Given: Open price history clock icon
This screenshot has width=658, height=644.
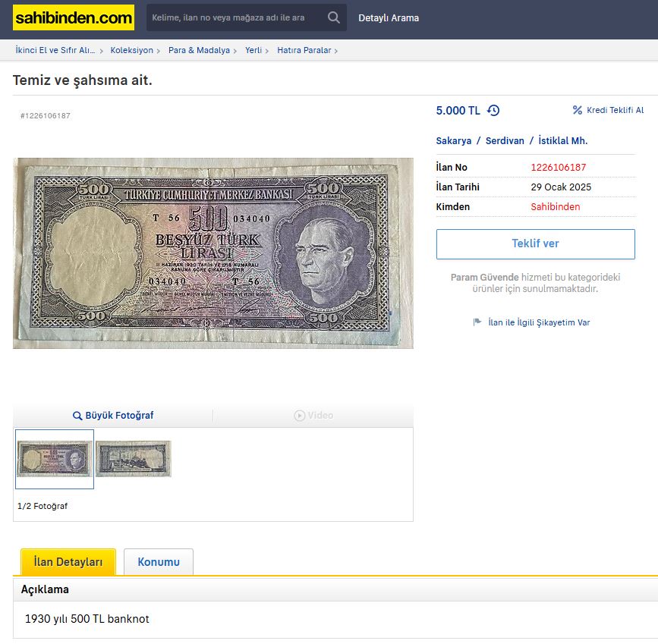Looking at the screenshot, I should 493,110.
